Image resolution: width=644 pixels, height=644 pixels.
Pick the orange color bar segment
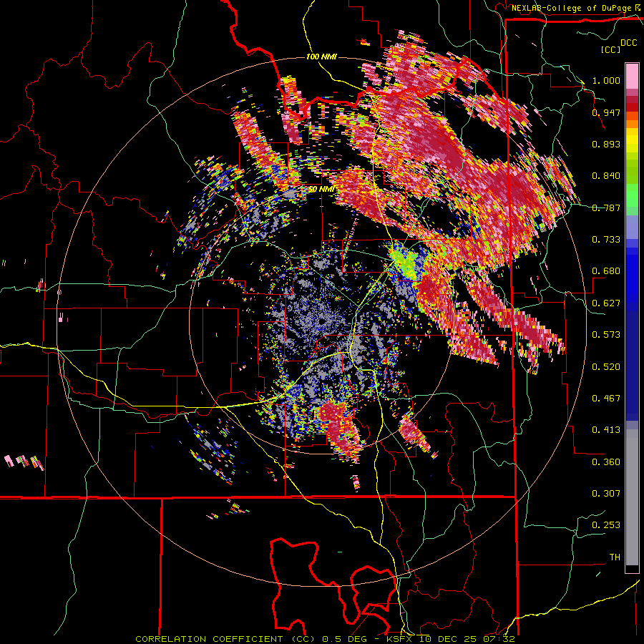coord(632,124)
